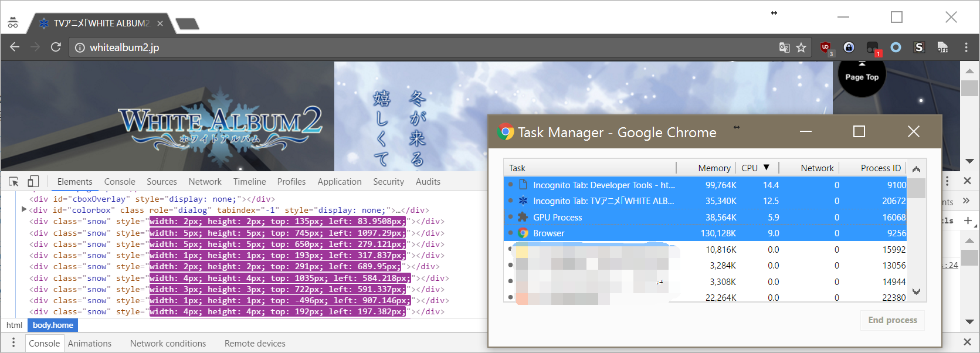Select task row with Process ID 15992

coord(706,249)
